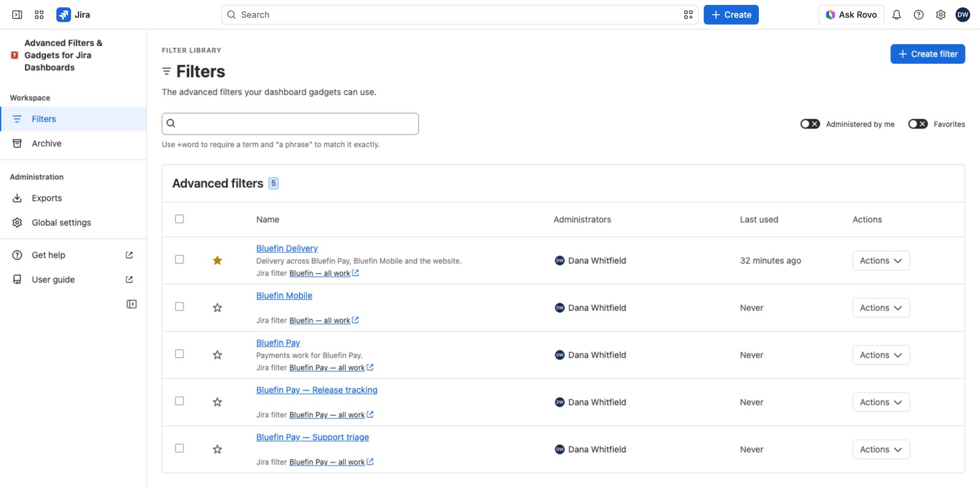Screen dimensions: 980x488
Task: Check the Support triage row checkbox
Action: [179, 448]
